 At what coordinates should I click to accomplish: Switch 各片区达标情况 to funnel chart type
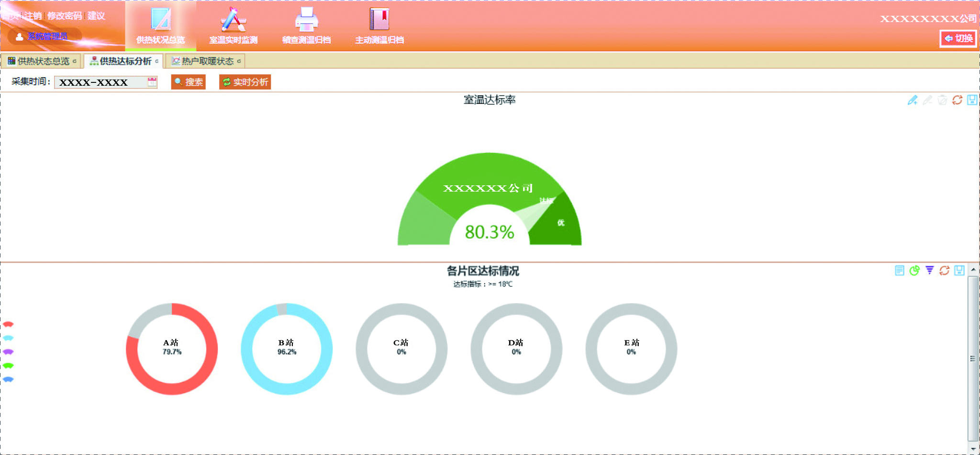click(929, 271)
